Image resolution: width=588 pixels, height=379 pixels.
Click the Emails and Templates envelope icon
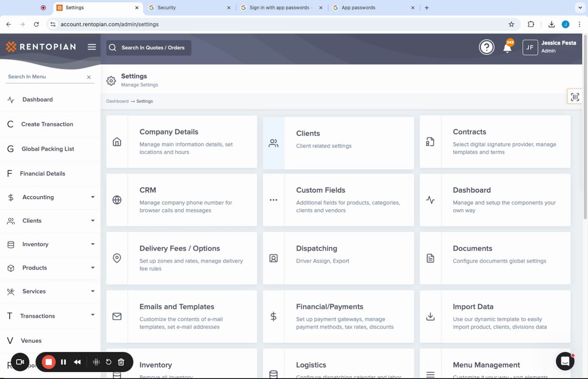[x=117, y=317]
